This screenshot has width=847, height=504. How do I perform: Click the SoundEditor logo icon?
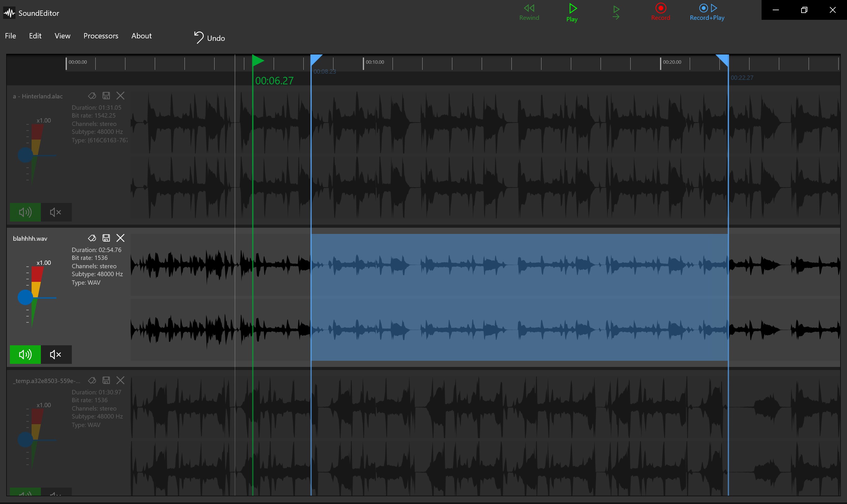9,13
